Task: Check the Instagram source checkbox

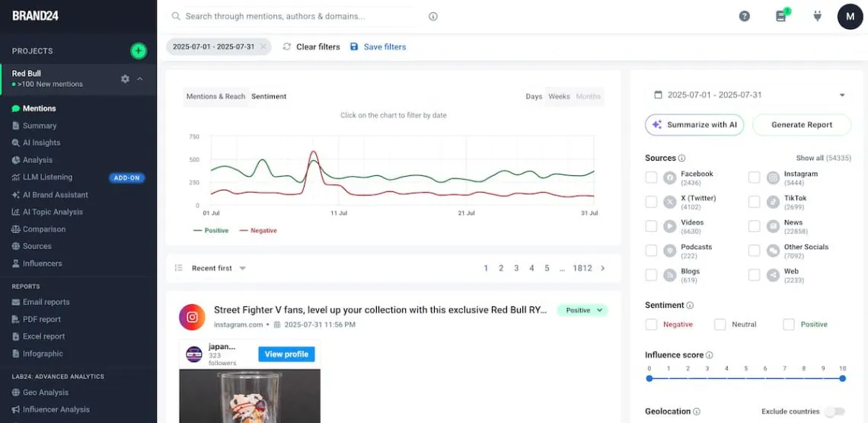Action: pos(754,178)
